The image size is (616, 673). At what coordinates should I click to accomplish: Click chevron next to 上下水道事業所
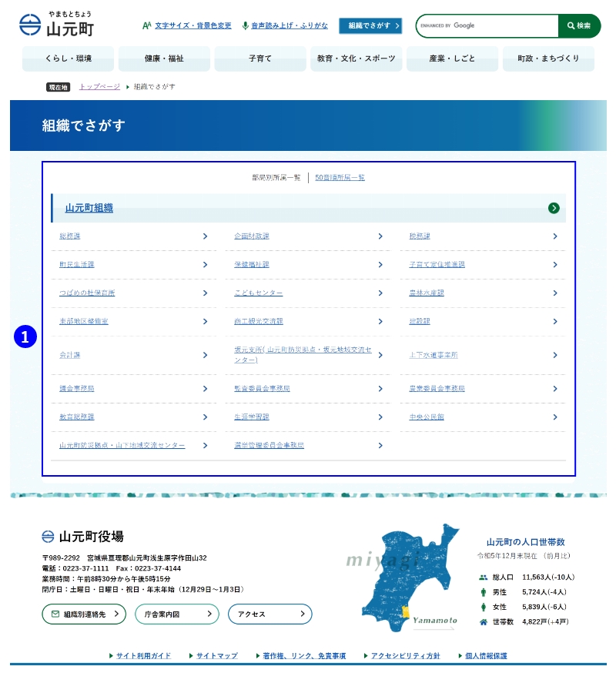click(555, 356)
